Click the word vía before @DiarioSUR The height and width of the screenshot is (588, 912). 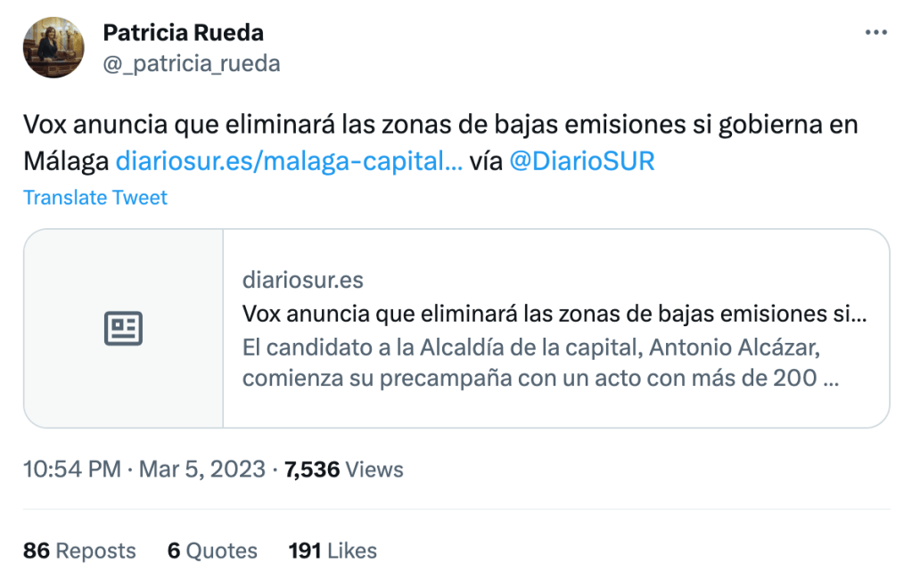click(485, 161)
